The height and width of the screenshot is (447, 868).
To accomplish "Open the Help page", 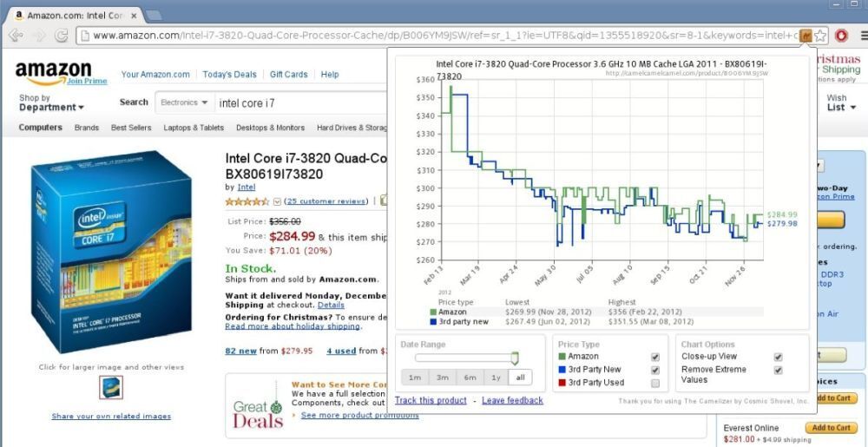I will pos(329,74).
